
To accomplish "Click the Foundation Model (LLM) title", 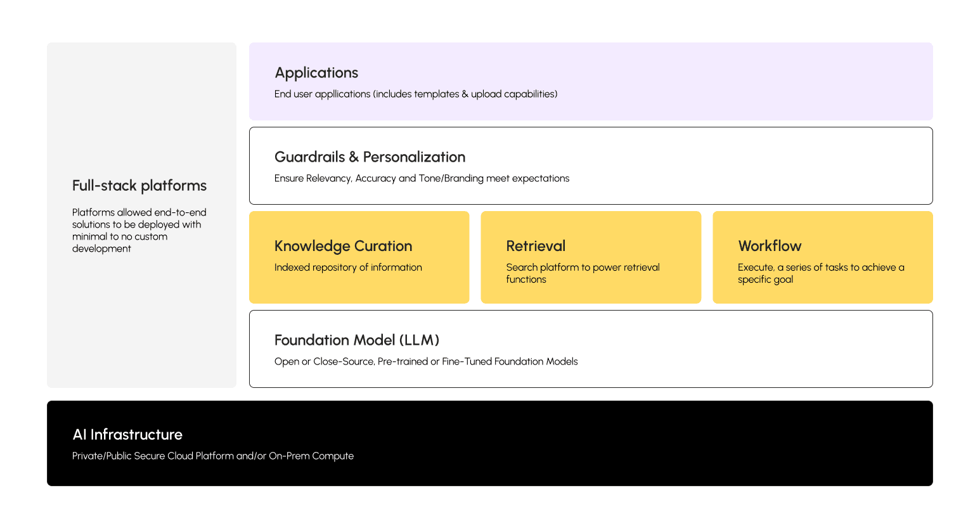I will pos(357,340).
